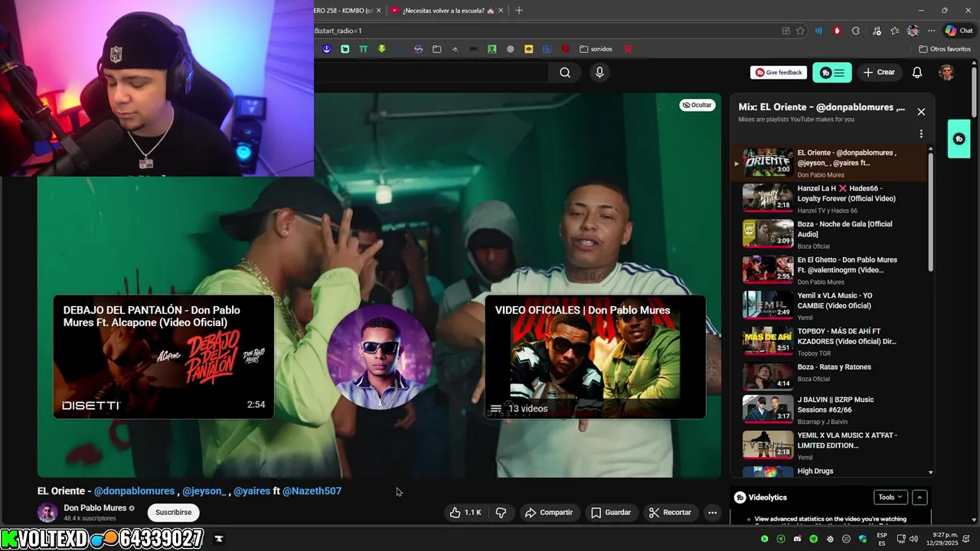Open the Discord tray icon

[797, 539]
